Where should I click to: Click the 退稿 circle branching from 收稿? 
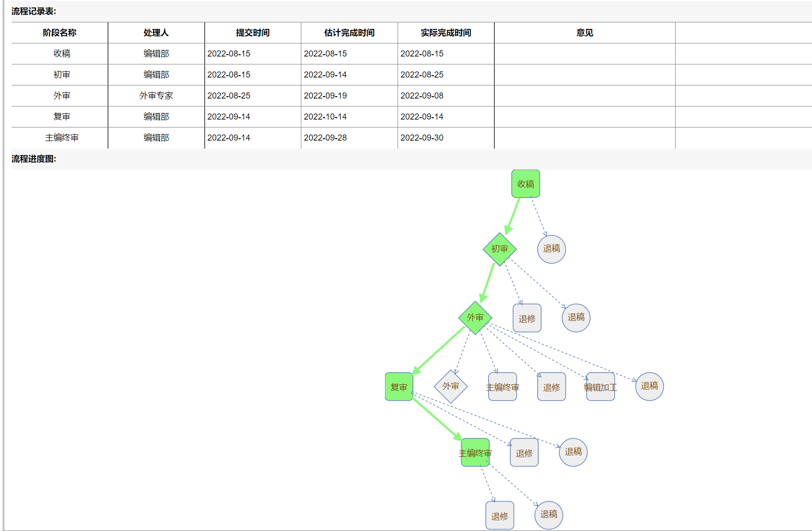click(x=551, y=249)
